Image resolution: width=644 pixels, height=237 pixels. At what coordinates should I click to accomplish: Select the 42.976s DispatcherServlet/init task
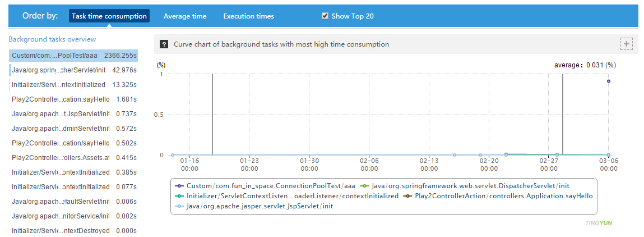coord(74,70)
